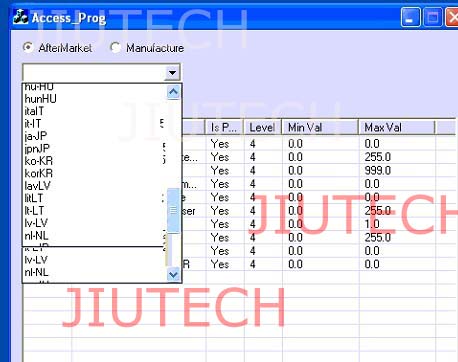Click the 999.0 Max Val cell
The height and width of the screenshot is (362, 458).
click(377, 171)
